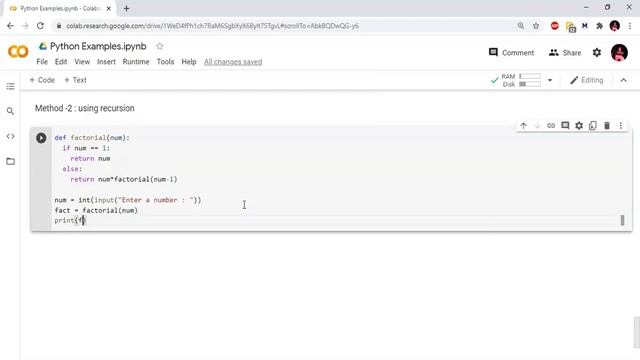
Task: Open the find and replace search icon
Action: pyautogui.click(x=10, y=111)
